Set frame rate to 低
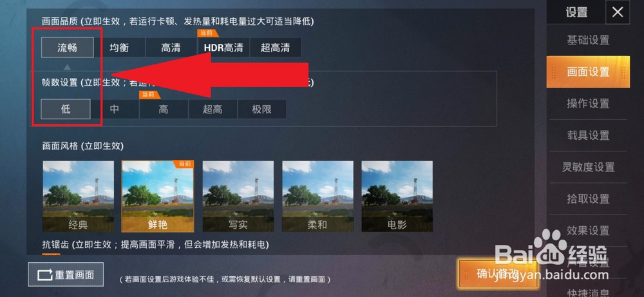Viewport: 644px width, 297px height. click(x=66, y=110)
